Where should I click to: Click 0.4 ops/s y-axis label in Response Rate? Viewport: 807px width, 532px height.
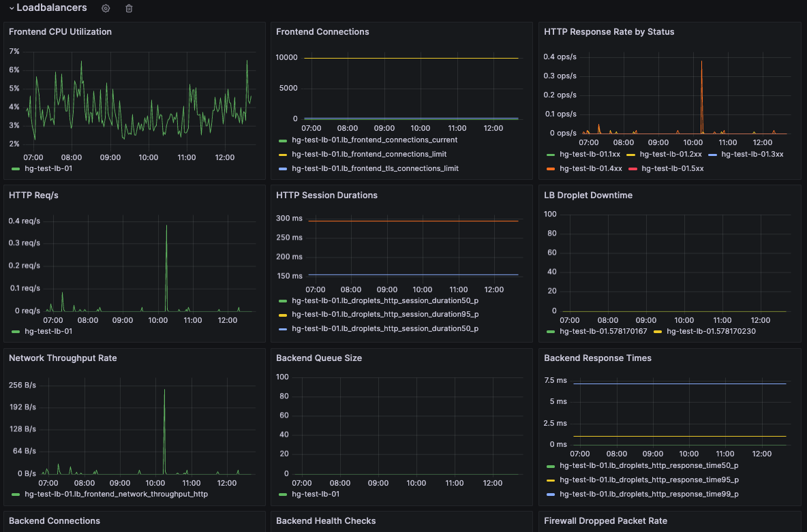(x=560, y=57)
